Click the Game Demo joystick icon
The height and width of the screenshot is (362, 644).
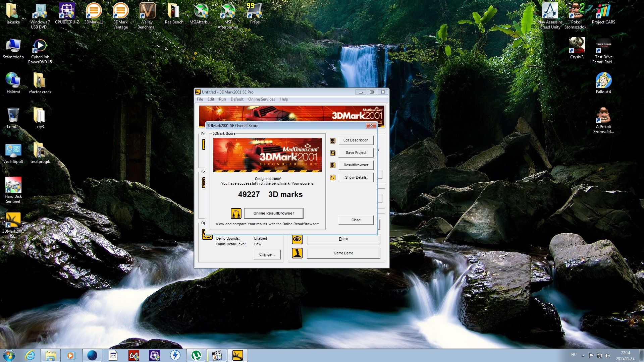coord(297,253)
